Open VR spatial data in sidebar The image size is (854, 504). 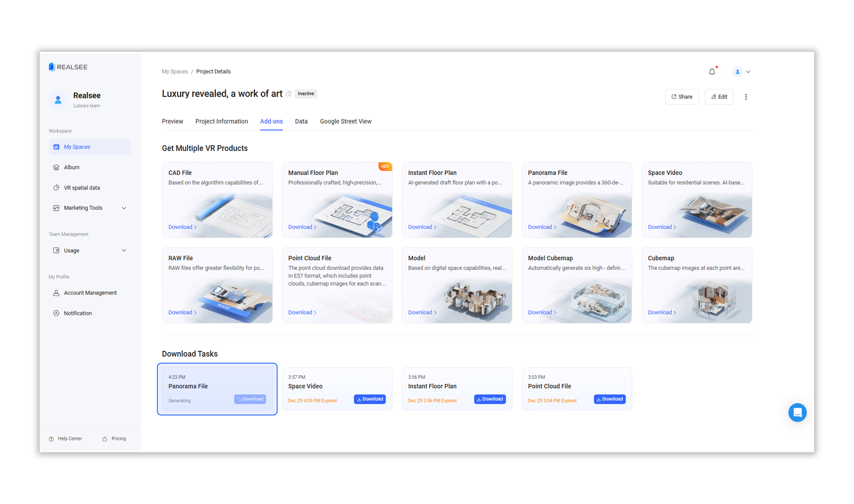[82, 188]
